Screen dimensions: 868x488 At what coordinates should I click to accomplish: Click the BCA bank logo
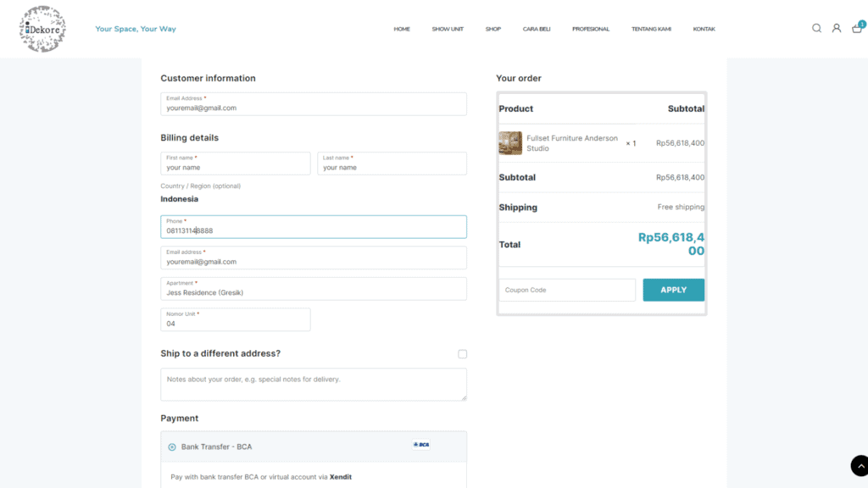pyautogui.click(x=421, y=445)
